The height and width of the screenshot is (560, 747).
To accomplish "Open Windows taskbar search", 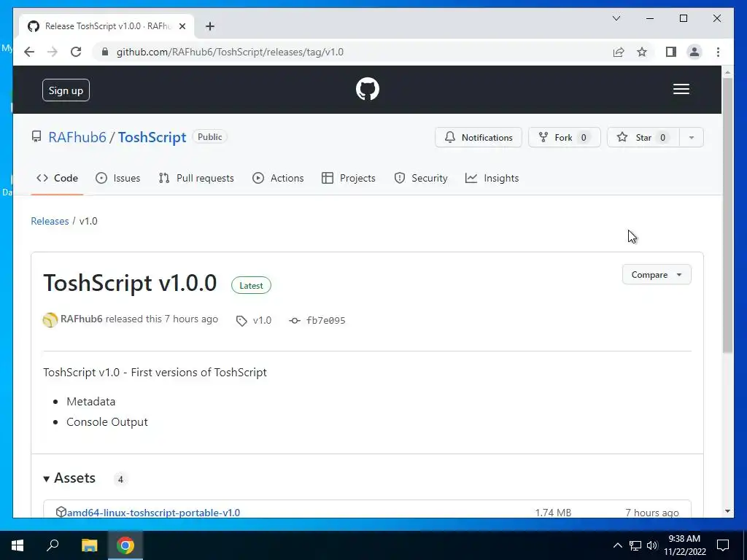I will [53, 545].
